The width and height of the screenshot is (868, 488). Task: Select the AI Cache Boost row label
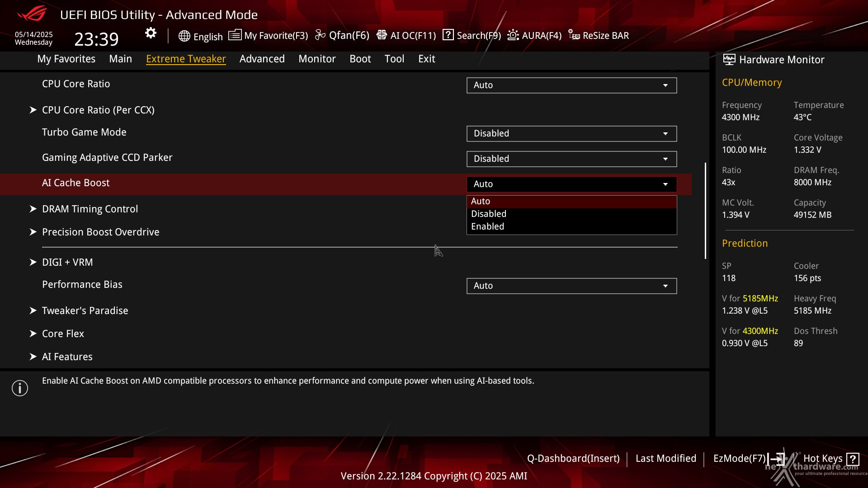(x=75, y=183)
